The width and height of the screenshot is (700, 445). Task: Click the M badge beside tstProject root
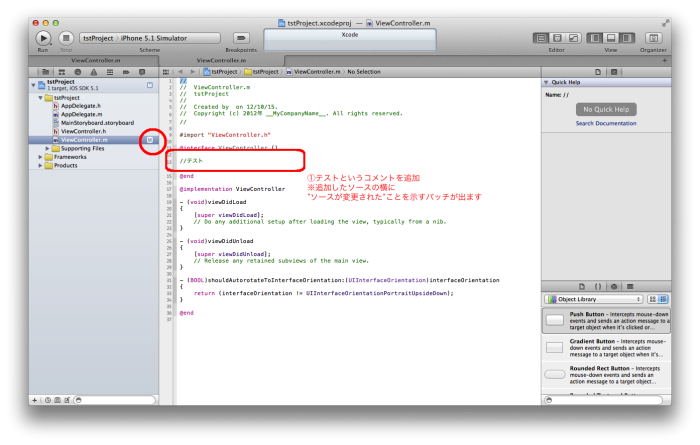tap(150, 85)
